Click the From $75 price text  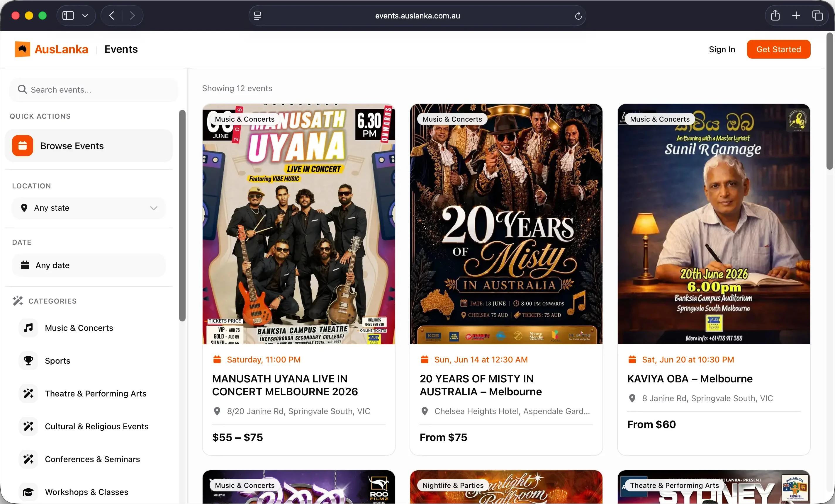tap(443, 437)
